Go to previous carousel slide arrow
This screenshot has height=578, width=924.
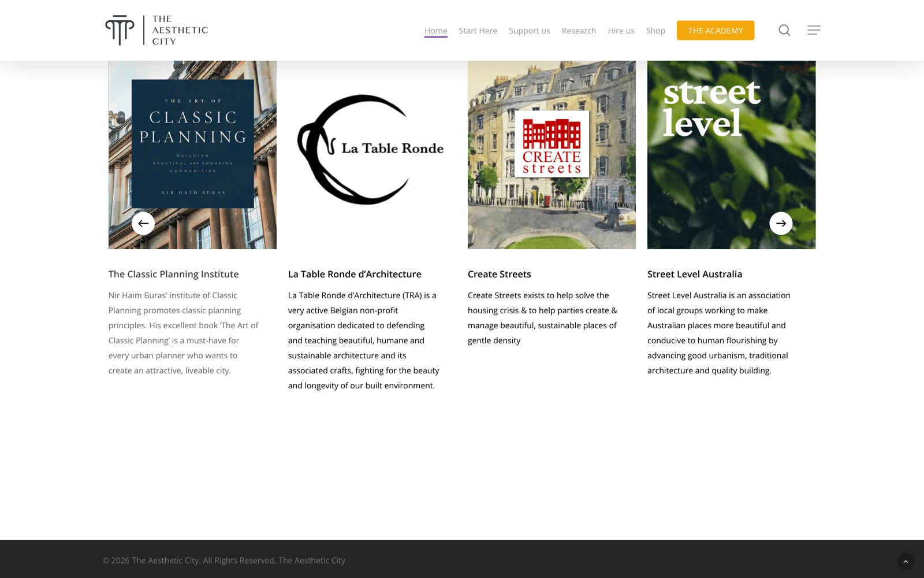[x=143, y=223]
